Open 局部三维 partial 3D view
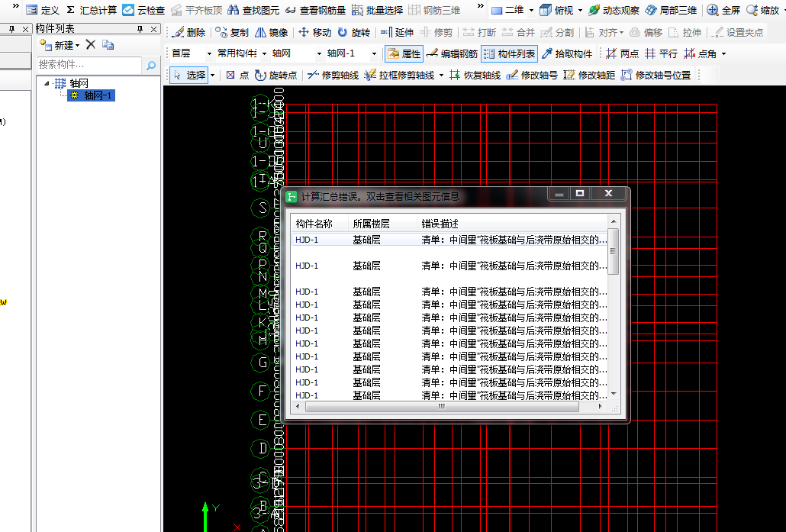The width and height of the screenshot is (786, 532). pyautogui.click(x=671, y=10)
